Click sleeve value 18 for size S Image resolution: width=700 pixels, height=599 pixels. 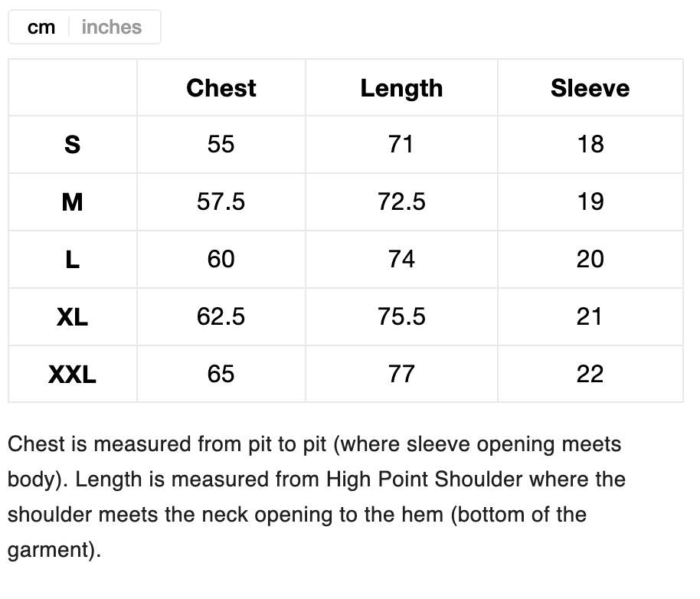click(590, 144)
